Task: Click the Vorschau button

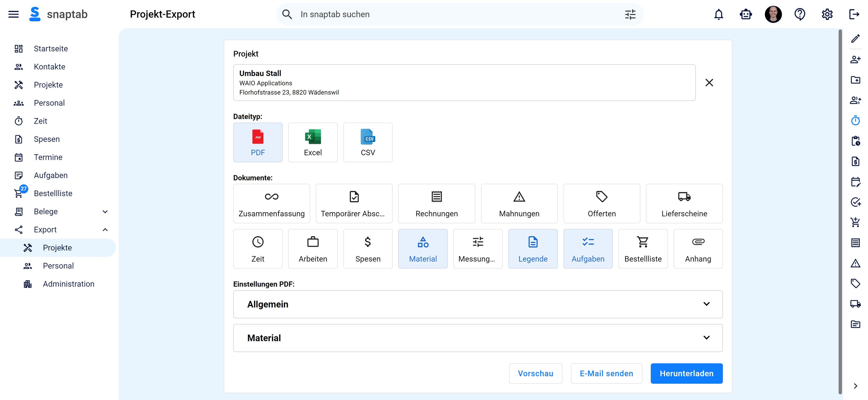Action: 535,373
